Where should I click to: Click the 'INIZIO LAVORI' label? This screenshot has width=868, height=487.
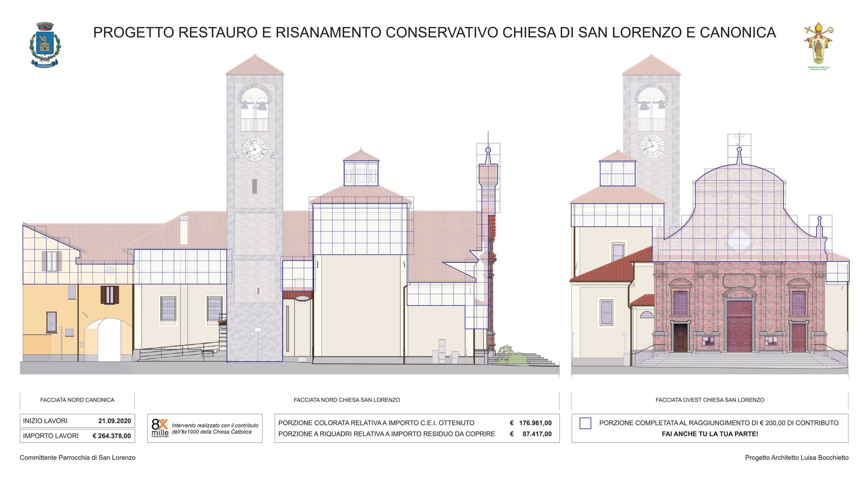pyautogui.click(x=45, y=421)
